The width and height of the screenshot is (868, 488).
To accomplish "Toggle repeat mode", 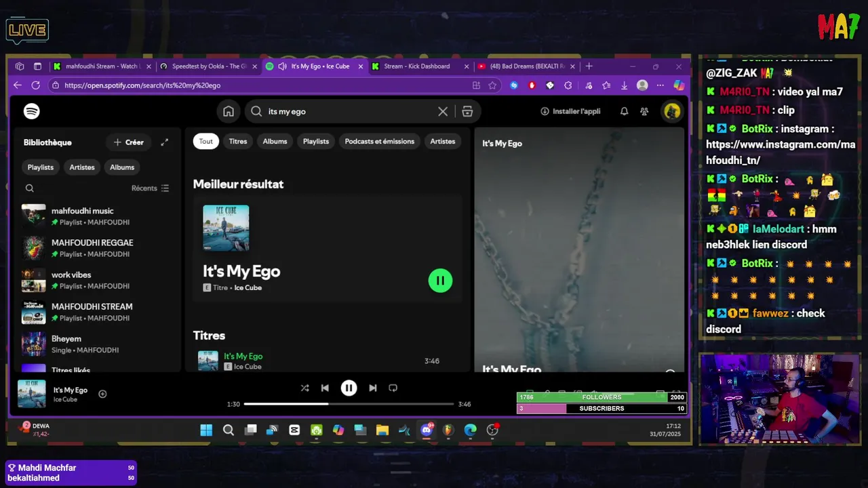I will (393, 388).
